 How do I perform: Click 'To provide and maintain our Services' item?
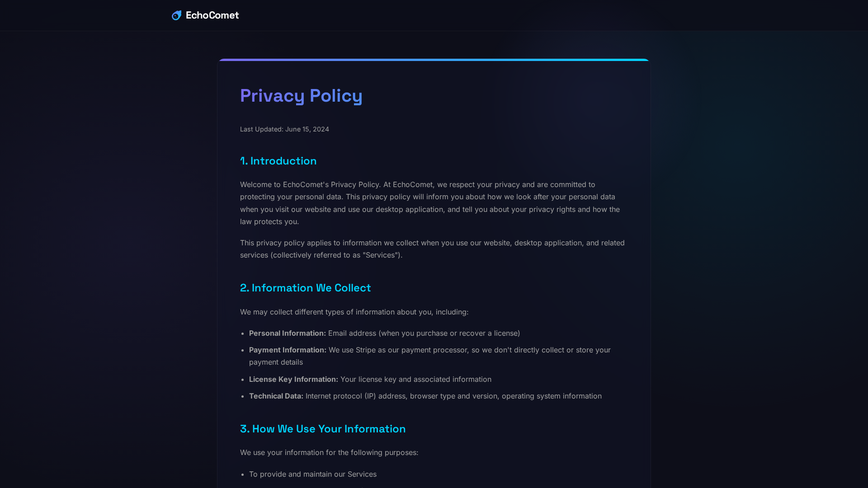coord(313,474)
